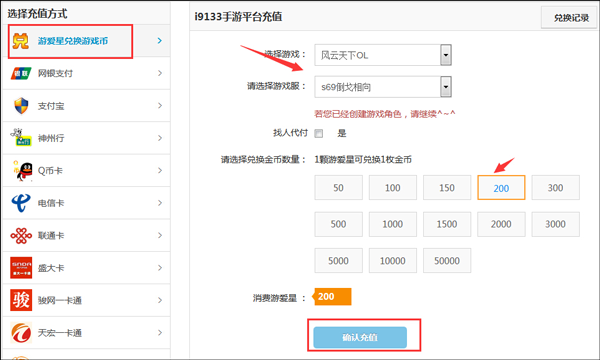This screenshot has height=360, width=600.
Task: Expand the Q币卡 chevron arrow
Action: (160, 170)
